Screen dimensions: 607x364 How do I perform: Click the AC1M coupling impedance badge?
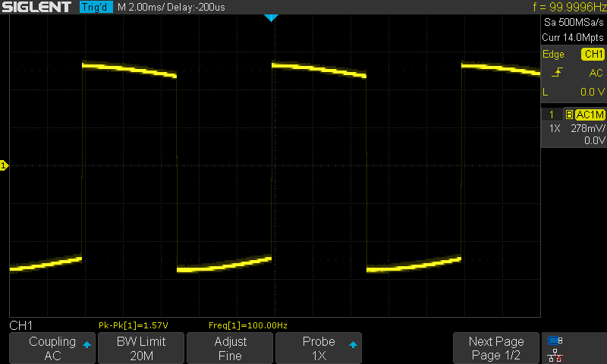click(590, 115)
